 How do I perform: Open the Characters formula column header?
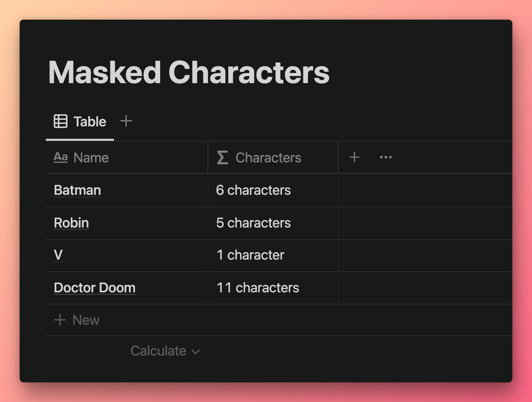coord(273,157)
